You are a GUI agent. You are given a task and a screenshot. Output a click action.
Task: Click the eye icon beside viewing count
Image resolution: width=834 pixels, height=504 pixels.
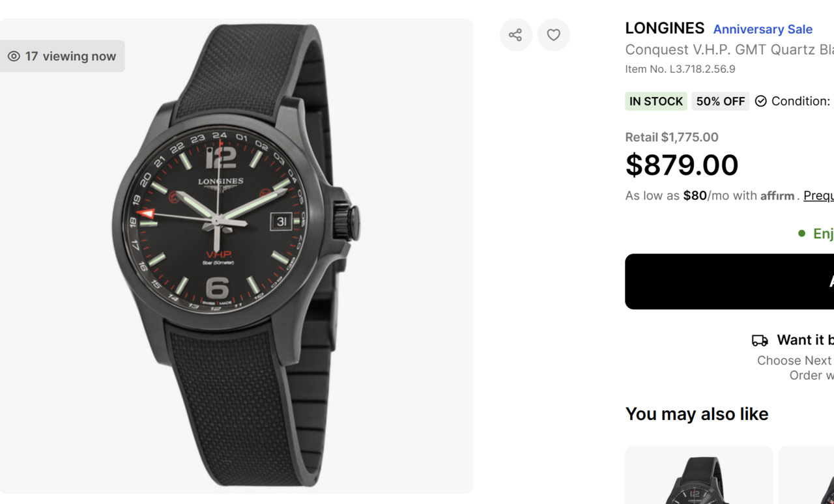click(14, 57)
